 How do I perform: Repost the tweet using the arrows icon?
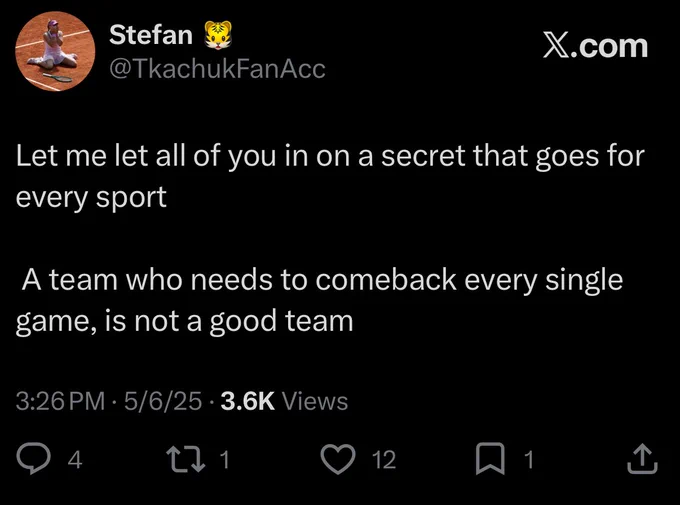(186, 459)
